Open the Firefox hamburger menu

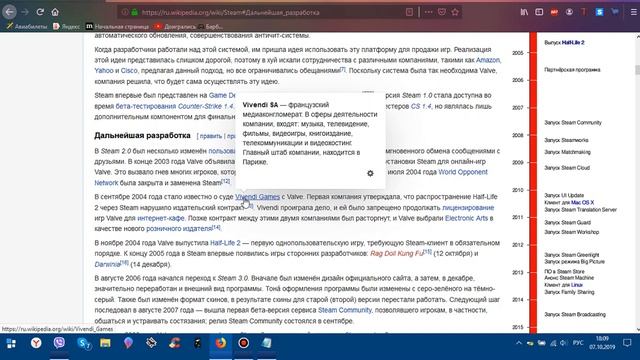pyautogui.click(x=633, y=12)
